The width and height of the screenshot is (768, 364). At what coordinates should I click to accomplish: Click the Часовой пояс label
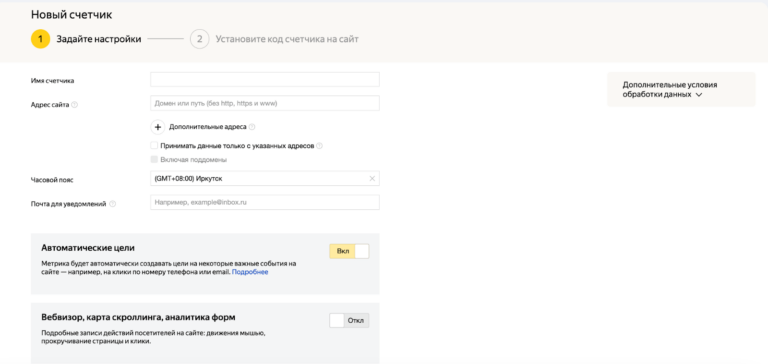(x=52, y=180)
